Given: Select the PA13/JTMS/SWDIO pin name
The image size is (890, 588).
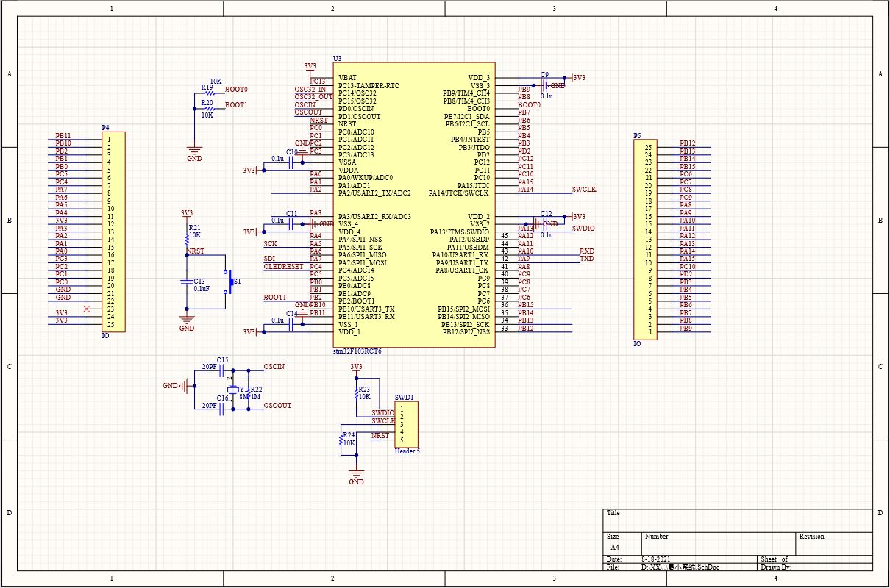Looking at the screenshot, I should [x=460, y=232].
